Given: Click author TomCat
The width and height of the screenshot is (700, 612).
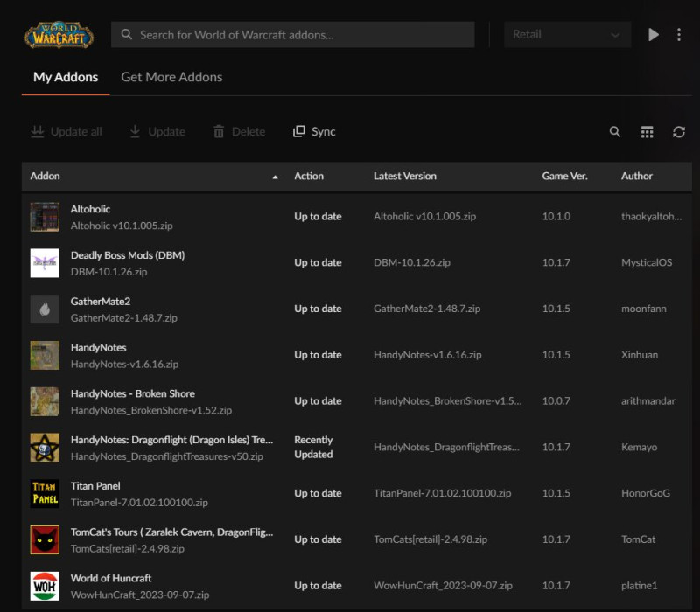Looking at the screenshot, I should tap(639, 539).
